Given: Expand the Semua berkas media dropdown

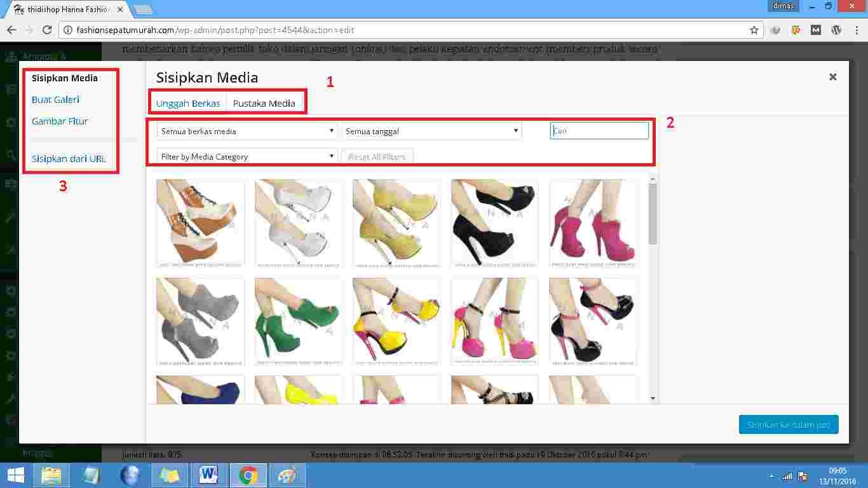Looking at the screenshot, I should pos(247,132).
